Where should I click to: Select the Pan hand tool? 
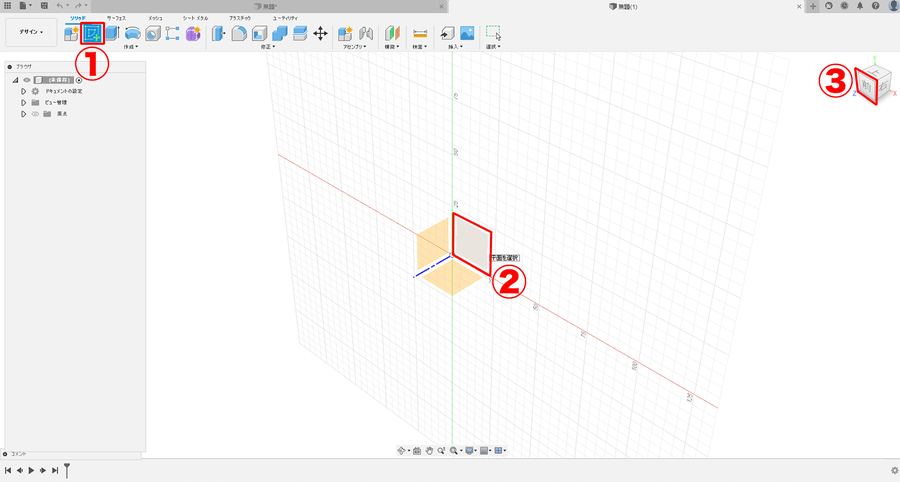429,451
